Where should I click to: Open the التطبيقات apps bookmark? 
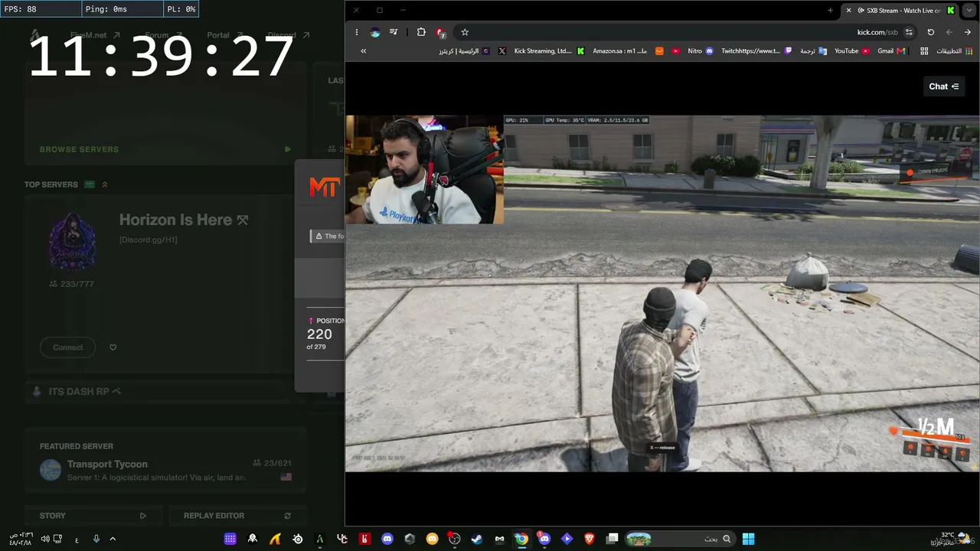pyautogui.click(x=955, y=51)
